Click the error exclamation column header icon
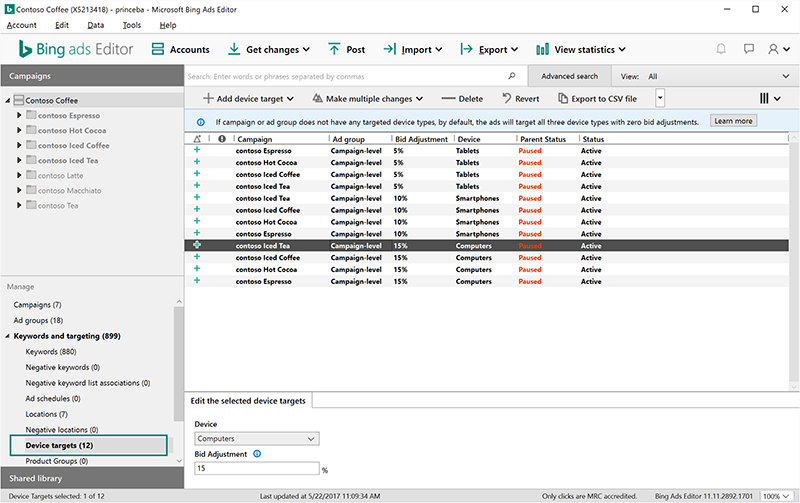The height and width of the screenshot is (503, 800). pyautogui.click(x=222, y=139)
